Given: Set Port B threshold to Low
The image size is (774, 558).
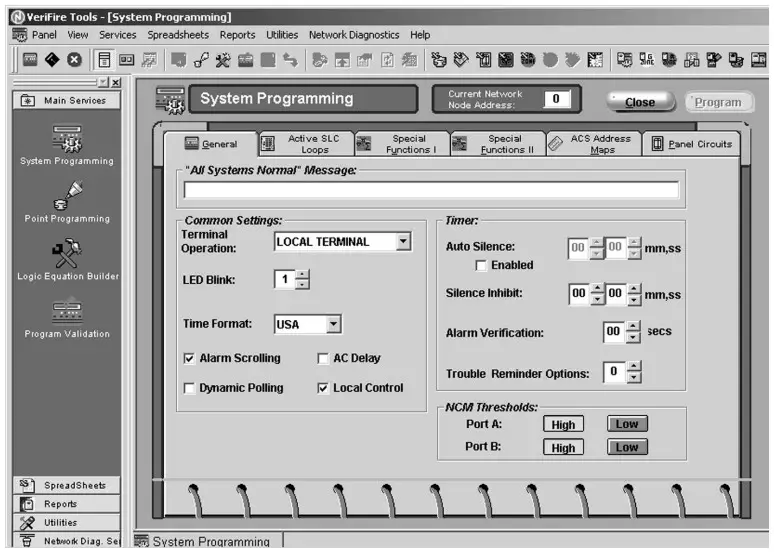Looking at the screenshot, I should (627, 447).
